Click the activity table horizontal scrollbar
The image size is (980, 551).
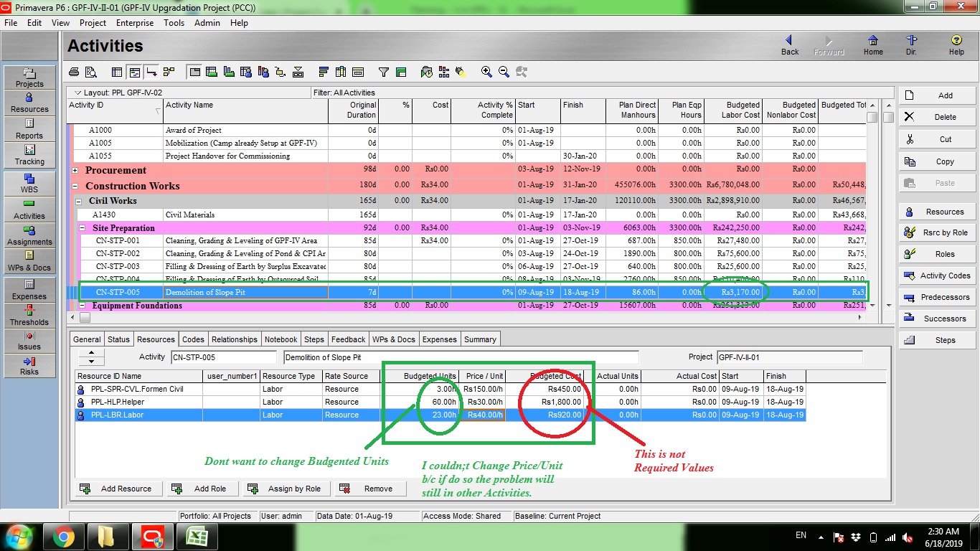tap(466, 317)
